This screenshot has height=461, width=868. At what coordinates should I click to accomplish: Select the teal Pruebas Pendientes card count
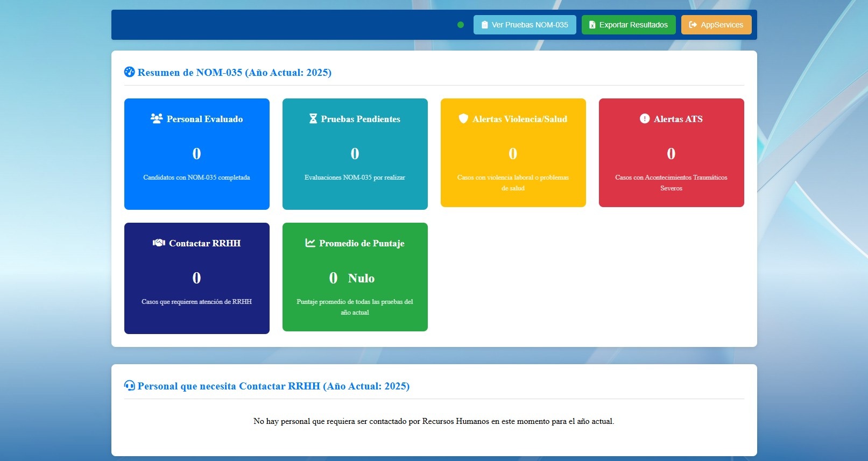pos(355,154)
